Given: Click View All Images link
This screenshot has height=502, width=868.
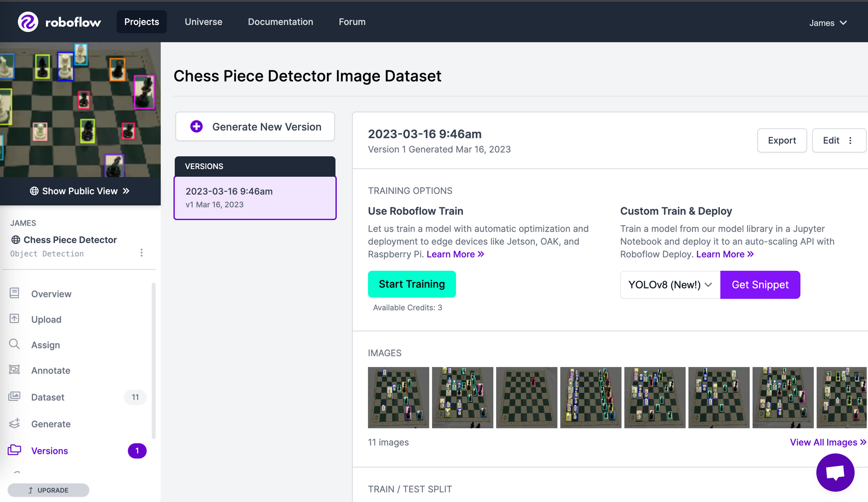Looking at the screenshot, I should coord(827,442).
